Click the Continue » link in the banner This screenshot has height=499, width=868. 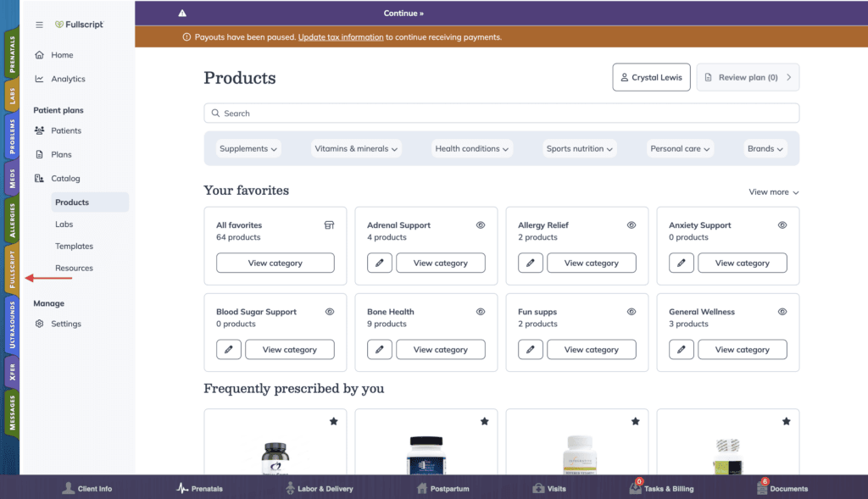tap(403, 14)
